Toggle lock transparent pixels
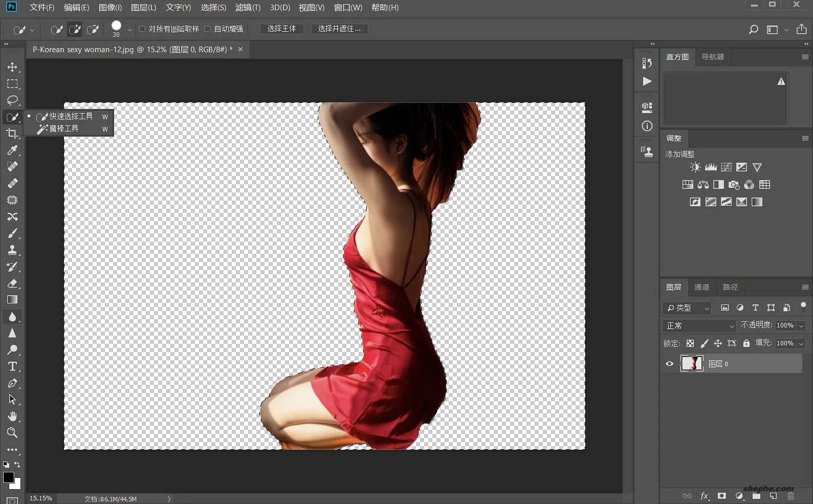The height and width of the screenshot is (504, 813). 690,343
